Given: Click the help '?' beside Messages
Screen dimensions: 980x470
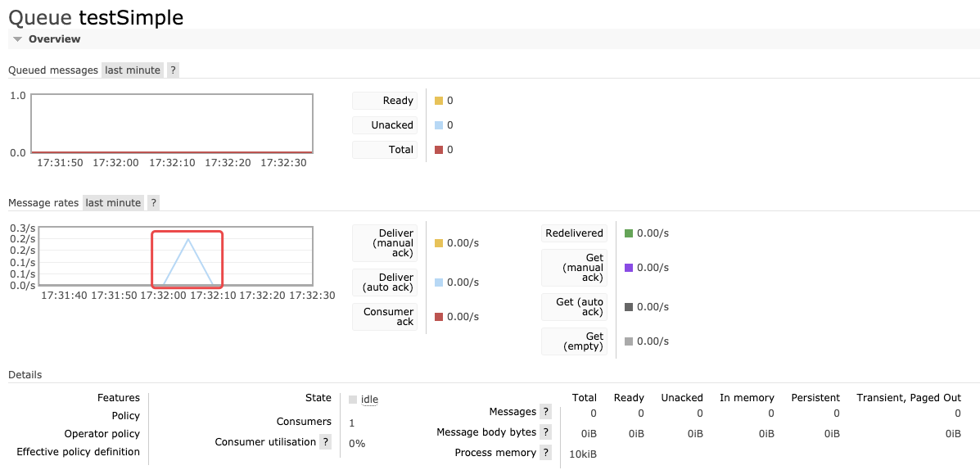Looking at the screenshot, I should click(545, 411).
